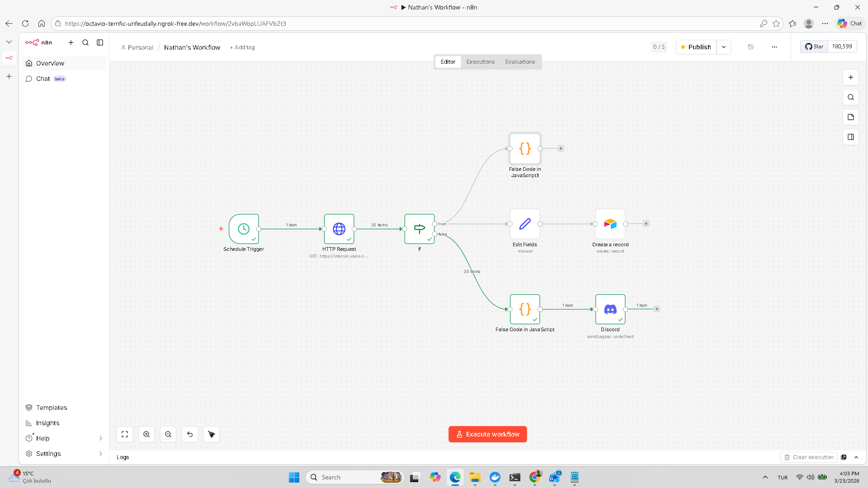Click zoom in magnifier on canvas

pos(146,434)
